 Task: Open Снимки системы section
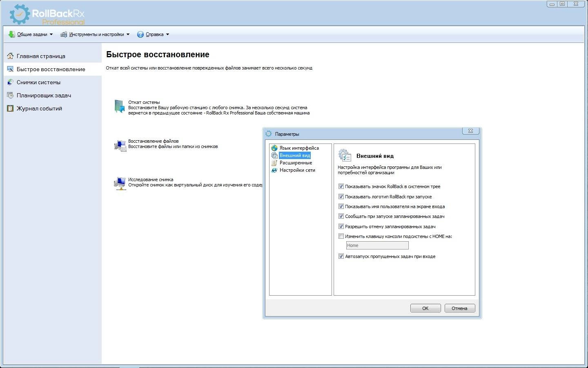coord(38,82)
